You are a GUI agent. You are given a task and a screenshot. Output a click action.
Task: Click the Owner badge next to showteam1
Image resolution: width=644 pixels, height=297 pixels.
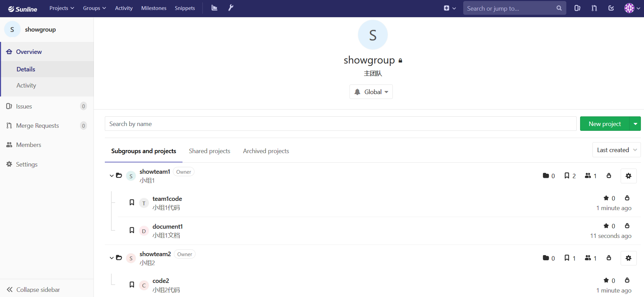[x=184, y=172]
